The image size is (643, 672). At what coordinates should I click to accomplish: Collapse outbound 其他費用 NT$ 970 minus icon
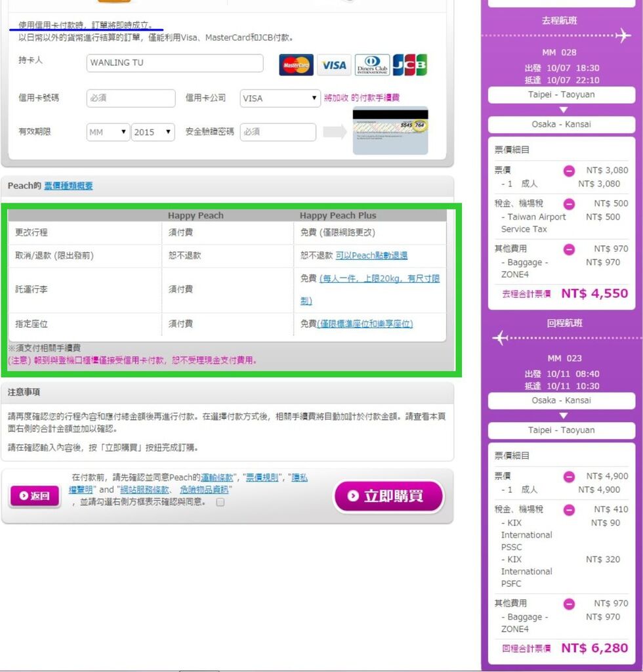pos(569,249)
